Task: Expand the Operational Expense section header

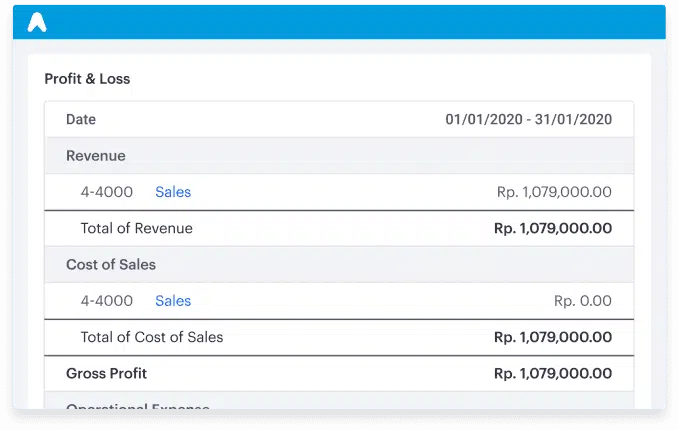Action: point(138,405)
